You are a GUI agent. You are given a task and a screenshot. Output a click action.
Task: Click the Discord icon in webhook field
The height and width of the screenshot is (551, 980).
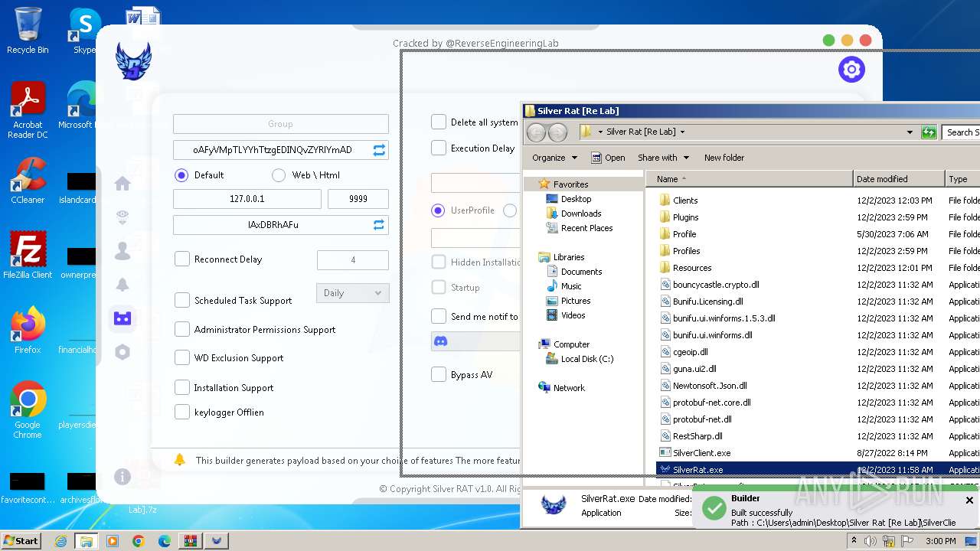tap(441, 341)
